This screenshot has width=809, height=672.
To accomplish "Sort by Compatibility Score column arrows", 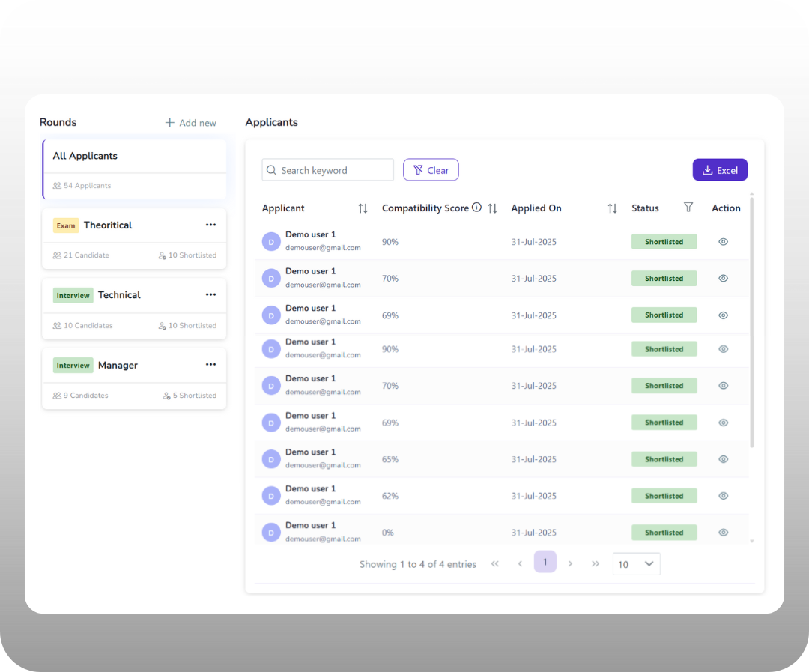I will [x=492, y=208].
